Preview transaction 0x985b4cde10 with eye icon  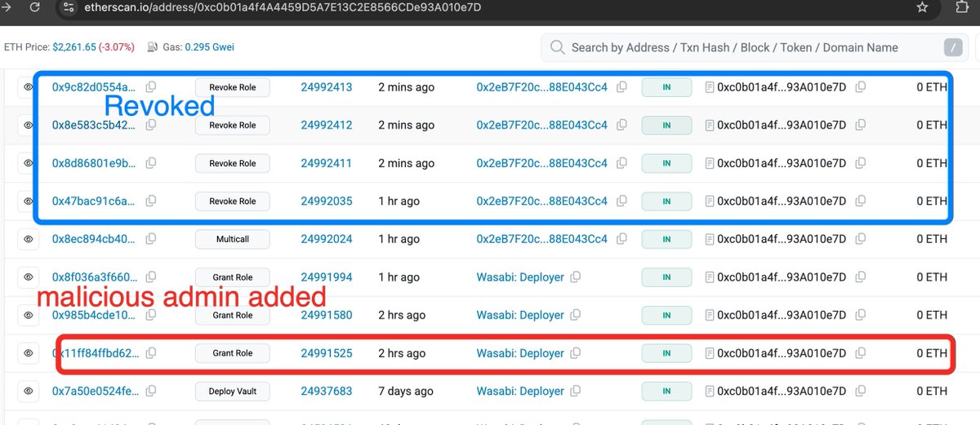coord(28,315)
